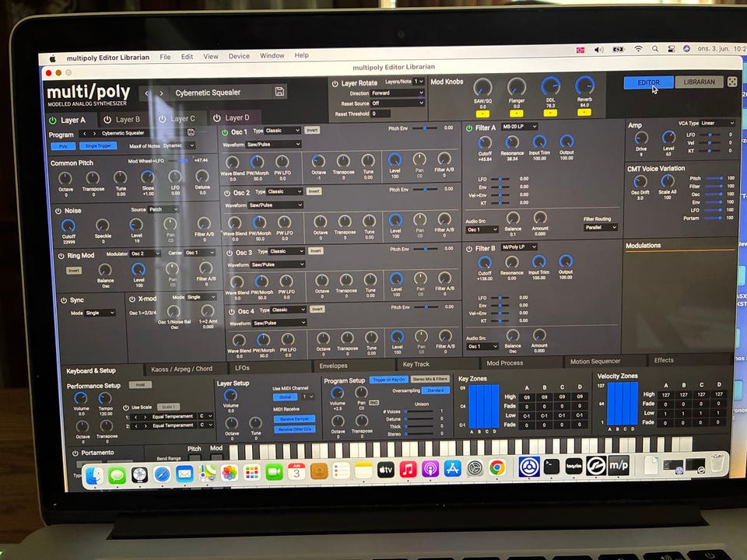Click the LIBRARIAN button
This screenshot has height=560, width=747.
click(699, 82)
